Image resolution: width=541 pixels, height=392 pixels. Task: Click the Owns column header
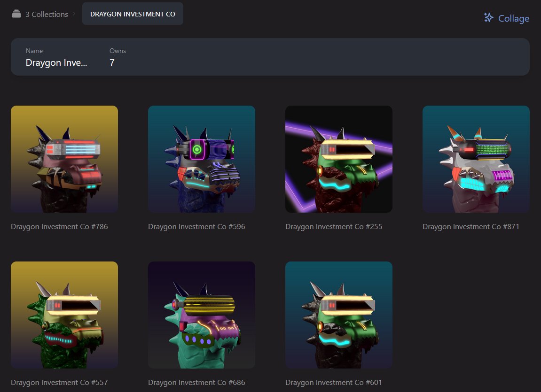pyautogui.click(x=118, y=51)
